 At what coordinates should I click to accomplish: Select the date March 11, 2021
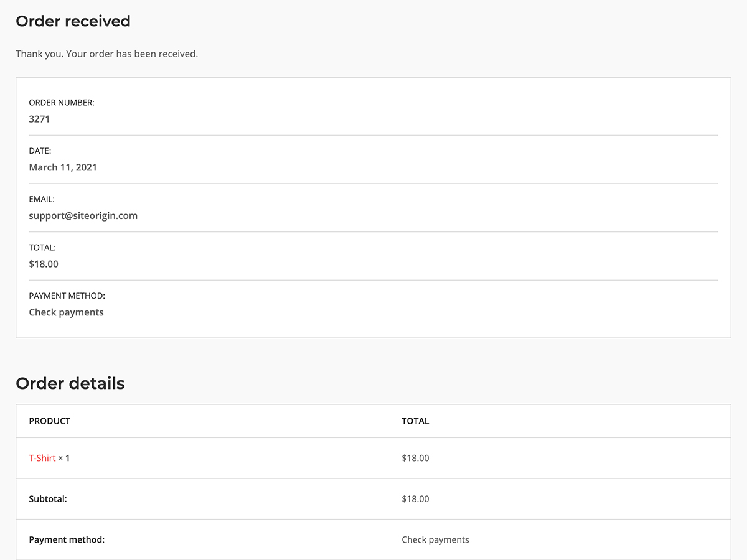click(x=63, y=167)
